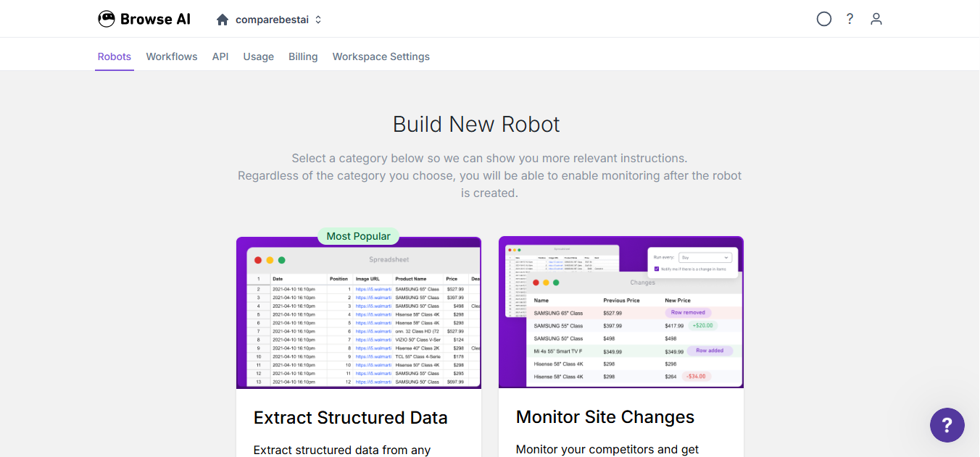Click the Run every dropdown in preview
The image size is (980, 457).
tap(705, 257)
